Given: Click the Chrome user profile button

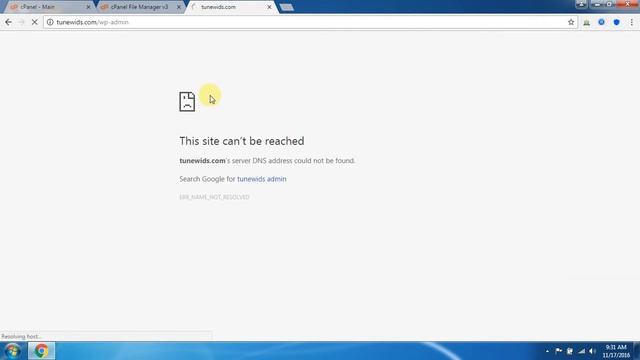Looking at the screenshot, I should pyautogui.click(x=581, y=4).
